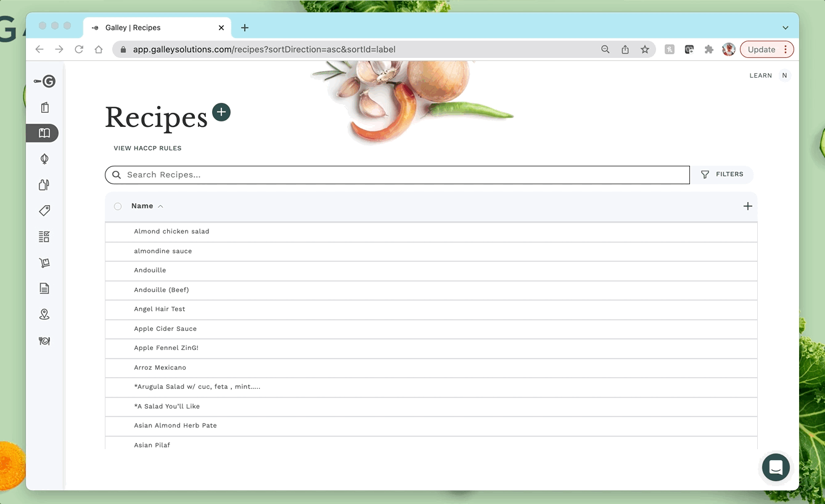Image resolution: width=825 pixels, height=504 pixels.
Task: Click inside the Search Recipes field
Action: 396,174
